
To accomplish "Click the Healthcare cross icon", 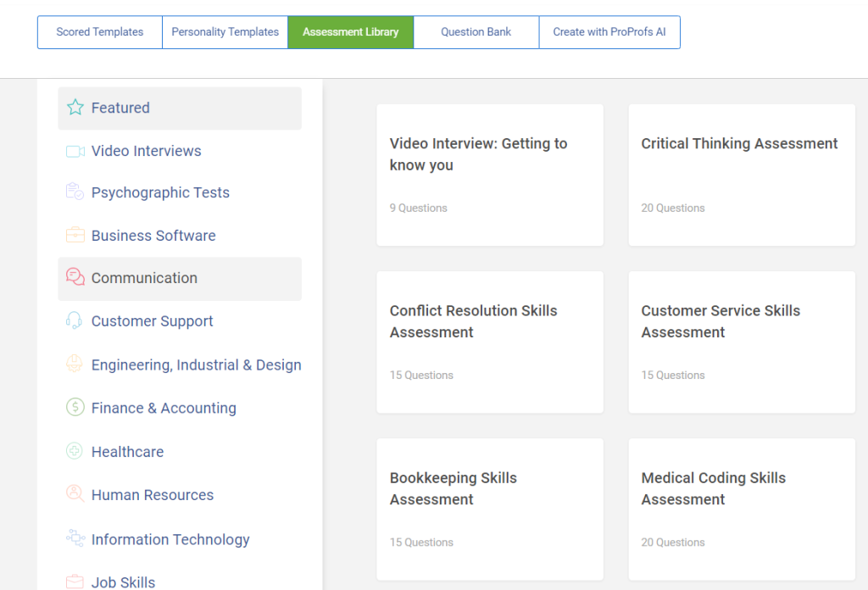I will (x=75, y=452).
